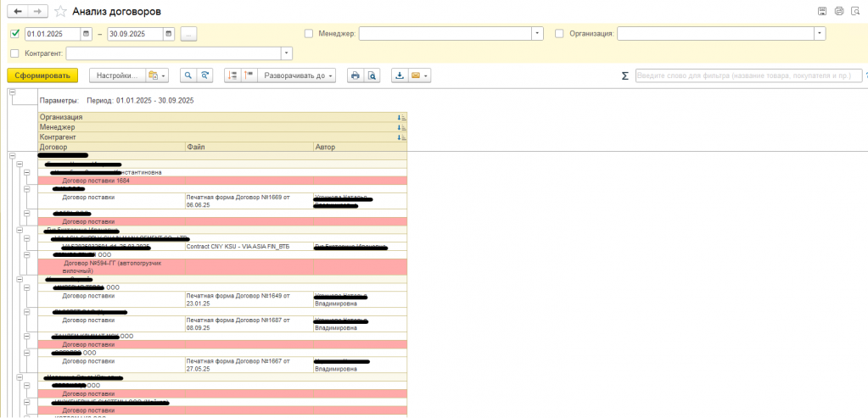Open the report variants icon dropdown

pos(157,75)
